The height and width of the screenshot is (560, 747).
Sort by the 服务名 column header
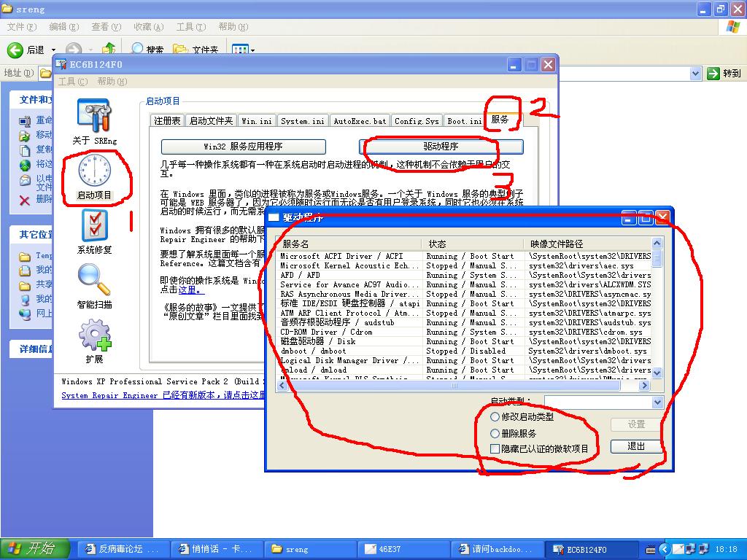[349, 244]
